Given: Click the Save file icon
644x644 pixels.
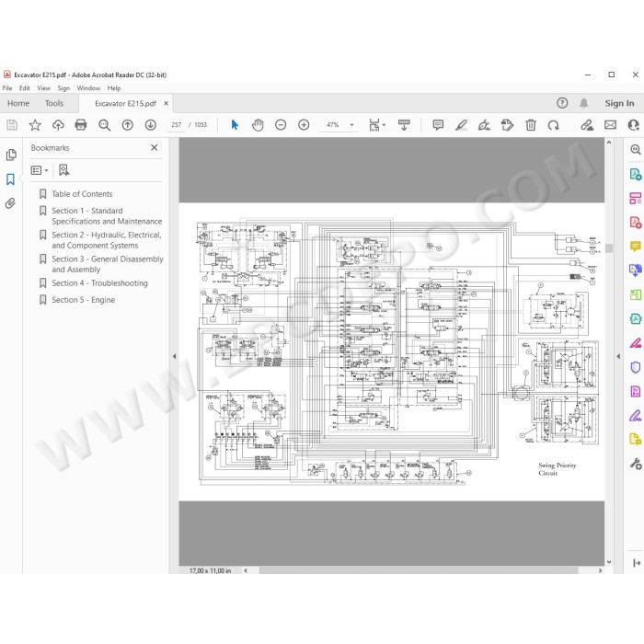Looking at the screenshot, I should 12,125.
